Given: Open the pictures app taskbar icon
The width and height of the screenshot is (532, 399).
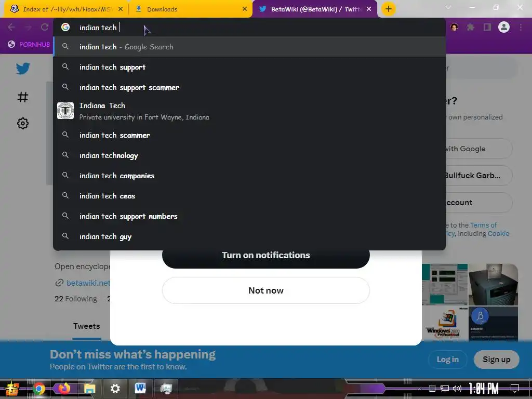Looking at the screenshot, I should point(166,389).
